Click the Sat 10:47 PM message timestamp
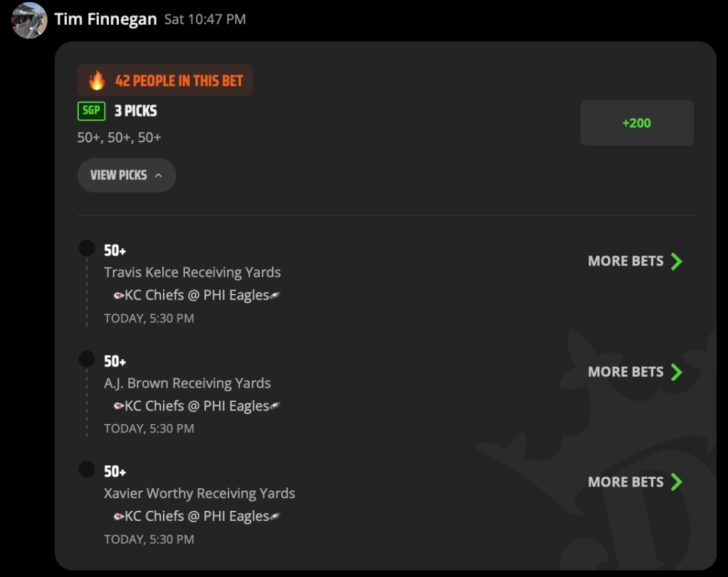 205,19
